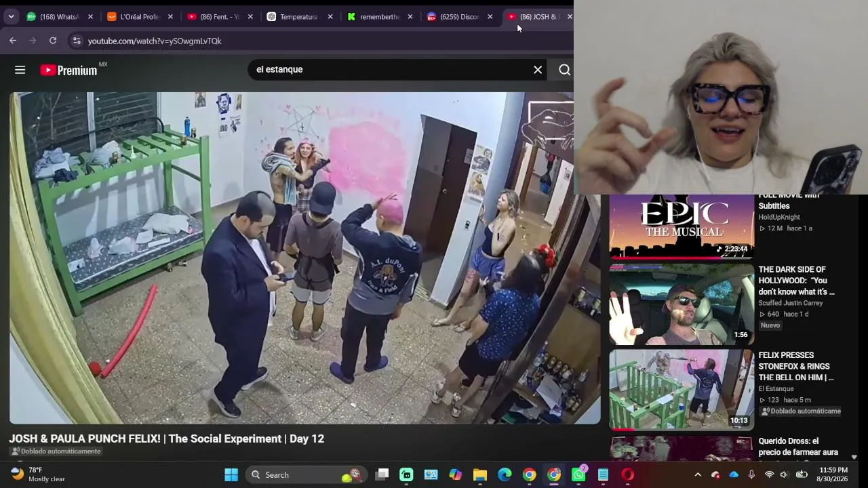868x488 pixels.
Task: Open the Opera browser taskbar icon
Action: pos(627,474)
